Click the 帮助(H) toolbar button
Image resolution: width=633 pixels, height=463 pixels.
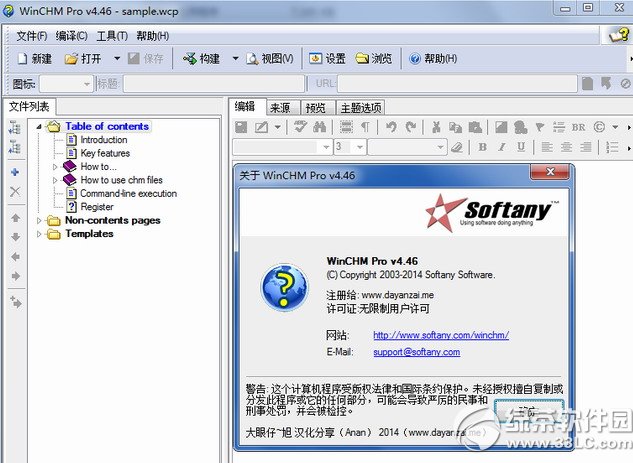point(433,59)
